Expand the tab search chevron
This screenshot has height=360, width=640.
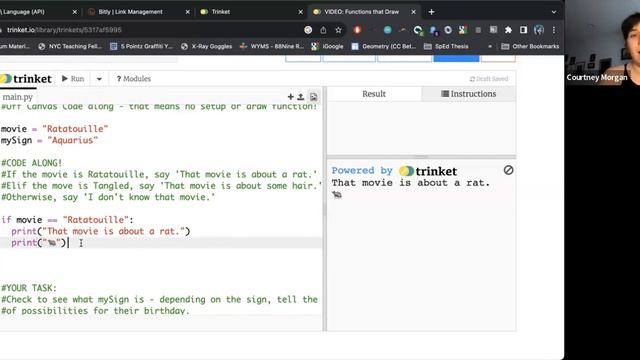[x=553, y=12]
